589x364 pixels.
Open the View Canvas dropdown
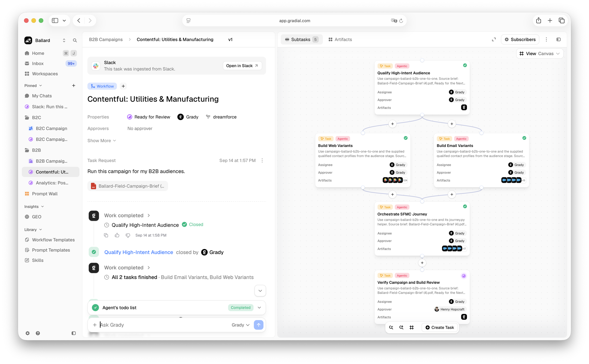click(540, 54)
